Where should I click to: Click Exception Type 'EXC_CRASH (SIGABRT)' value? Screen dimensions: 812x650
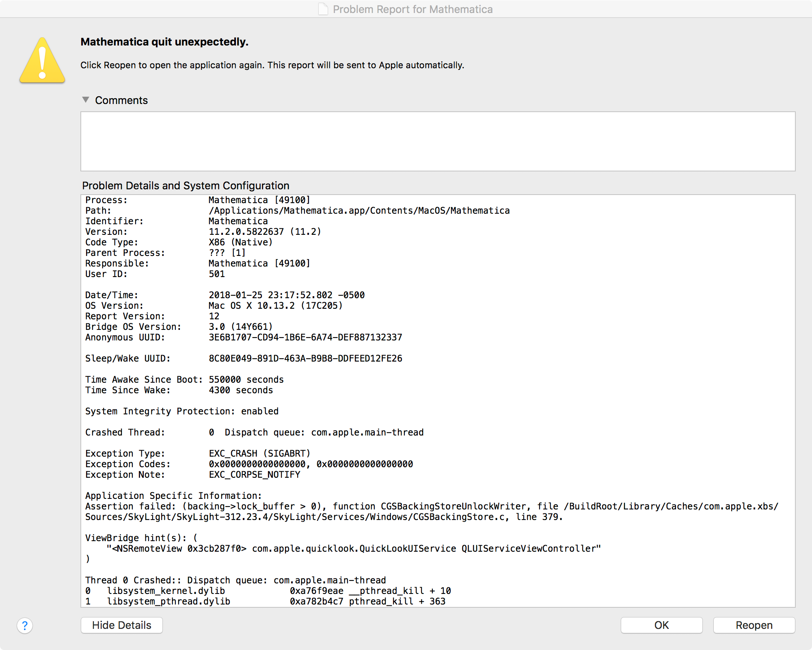point(259,453)
